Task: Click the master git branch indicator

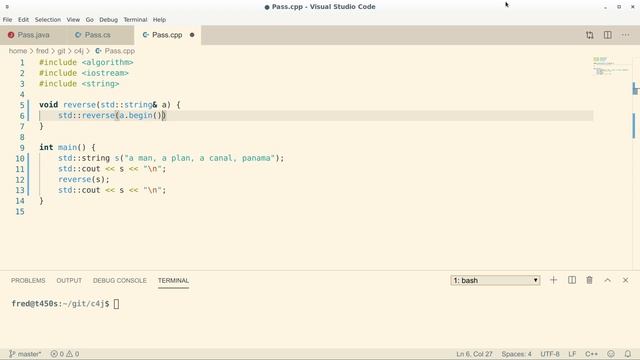Action: tap(25, 354)
